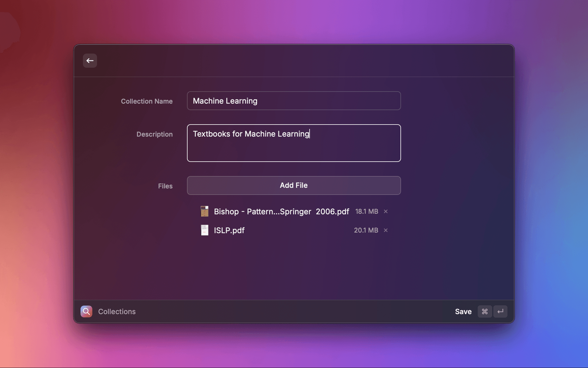Screen dimensions: 588x368
Task: Click the ISLP.pdf thumbnail icon
Action: [205, 230]
